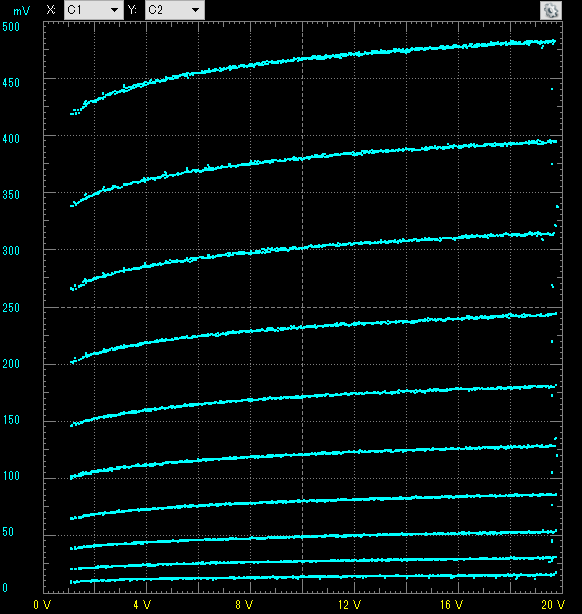Select the C1 text in X source combo box
The width and height of the screenshot is (582, 614).
pos(74,10)
